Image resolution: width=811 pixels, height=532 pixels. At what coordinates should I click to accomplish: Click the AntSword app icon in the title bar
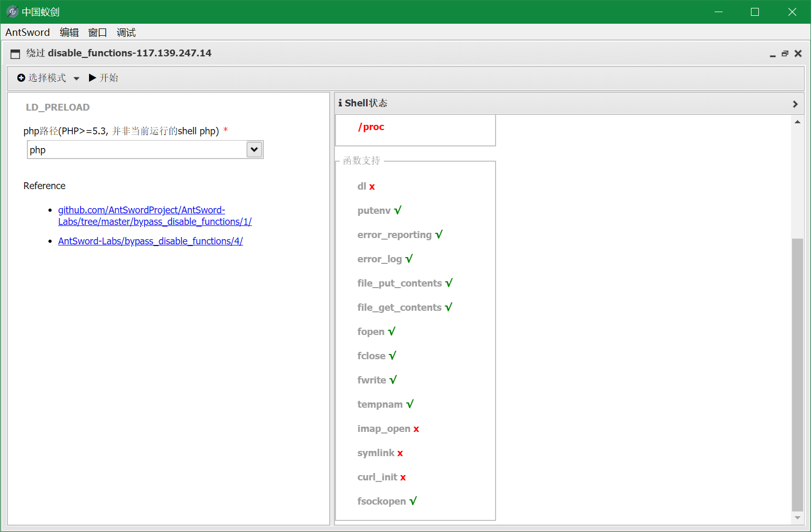click(x=12, y=12)
